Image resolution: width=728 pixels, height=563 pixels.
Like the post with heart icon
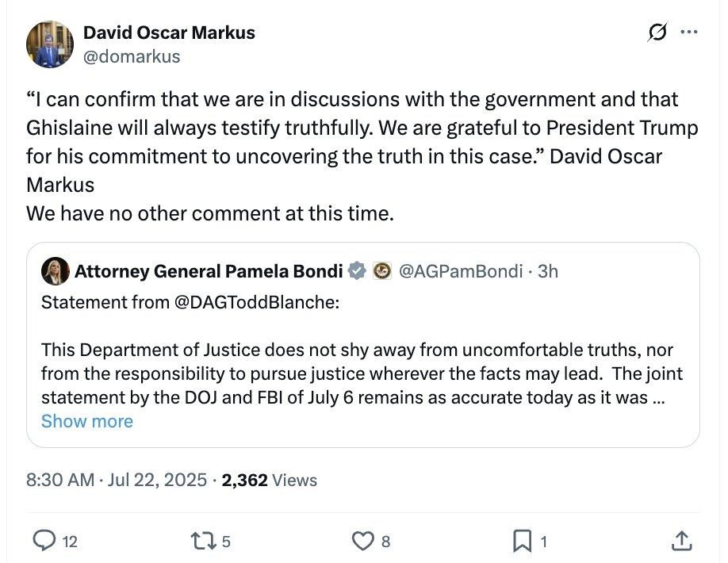click(362, 541)
